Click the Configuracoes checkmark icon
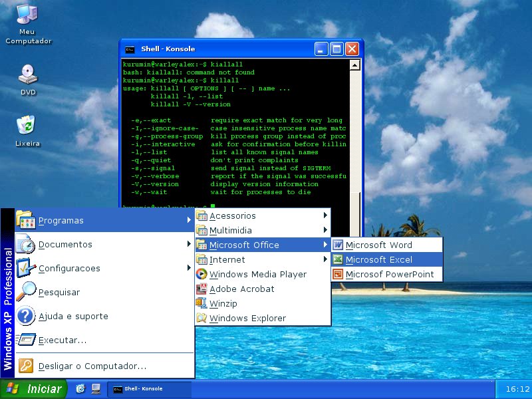Screen dimensions: 532x399 26,268
